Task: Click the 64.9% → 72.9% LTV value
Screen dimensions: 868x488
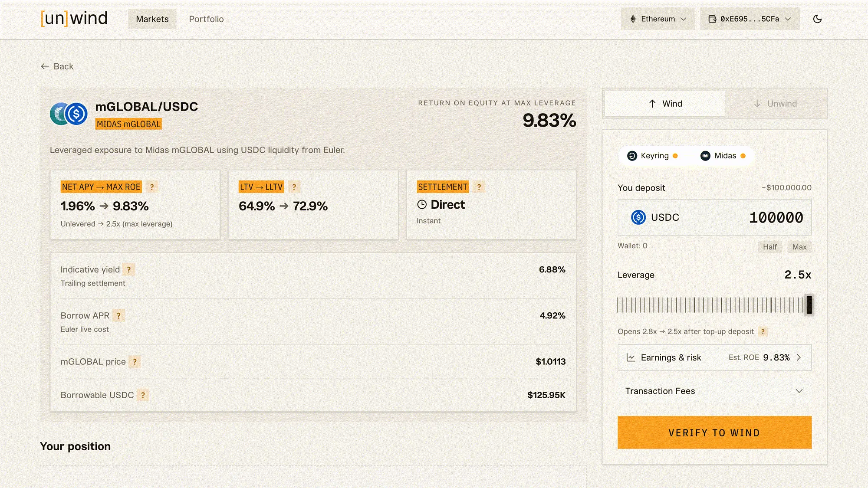Action: 283,206
